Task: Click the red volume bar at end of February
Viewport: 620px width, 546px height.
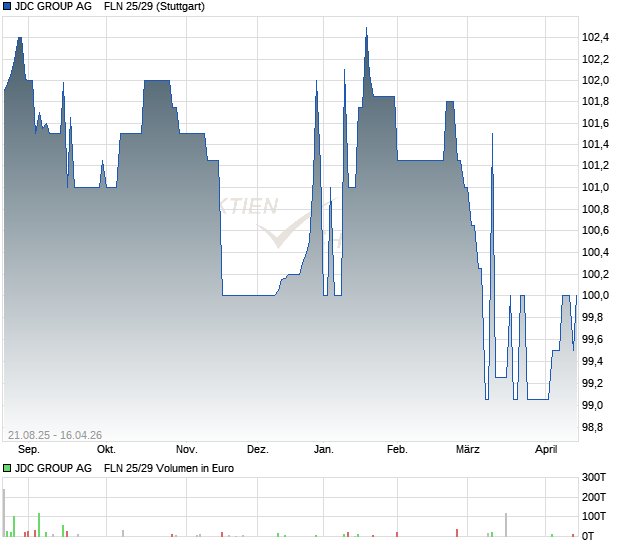Action: (x=457, y=533)
